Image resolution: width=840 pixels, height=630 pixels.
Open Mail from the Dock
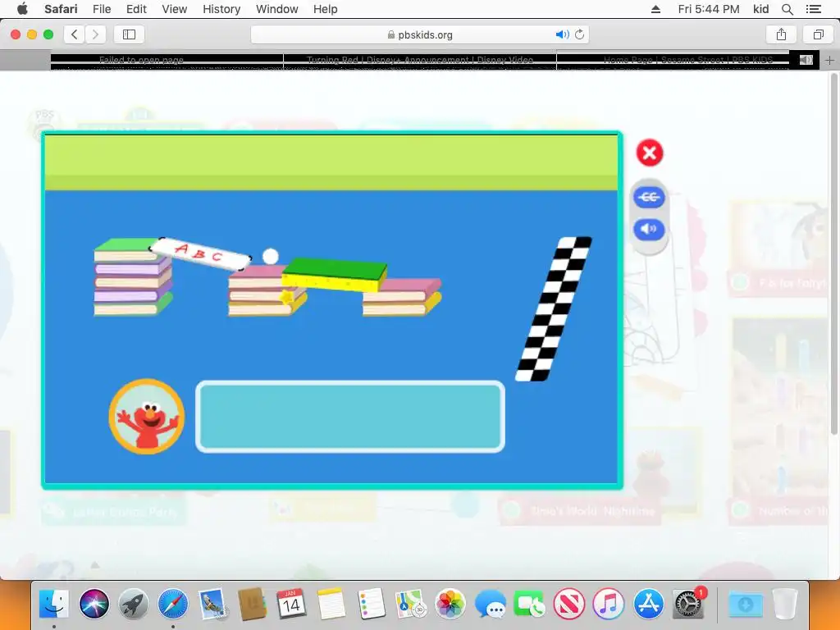212,605
